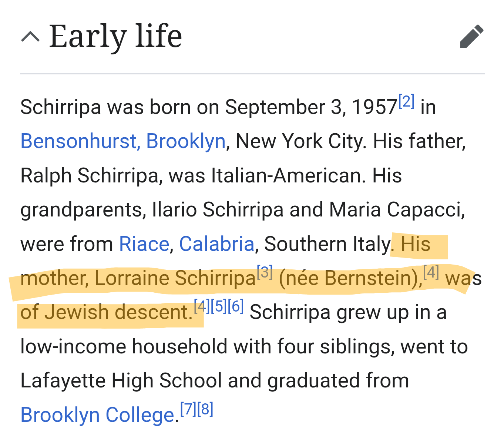504x447 pixels.
Task: Open the Bensonhurst, Brooklyn link
Action: tap(123, 141)
